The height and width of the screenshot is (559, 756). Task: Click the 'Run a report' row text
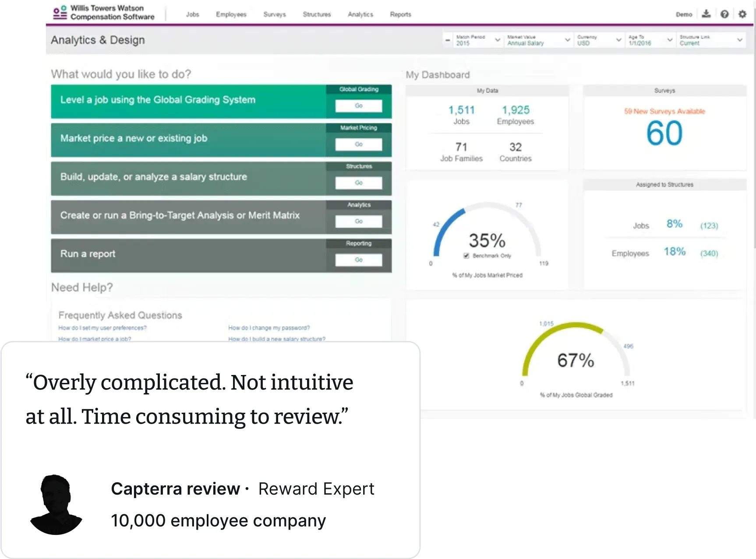point(88,254)
